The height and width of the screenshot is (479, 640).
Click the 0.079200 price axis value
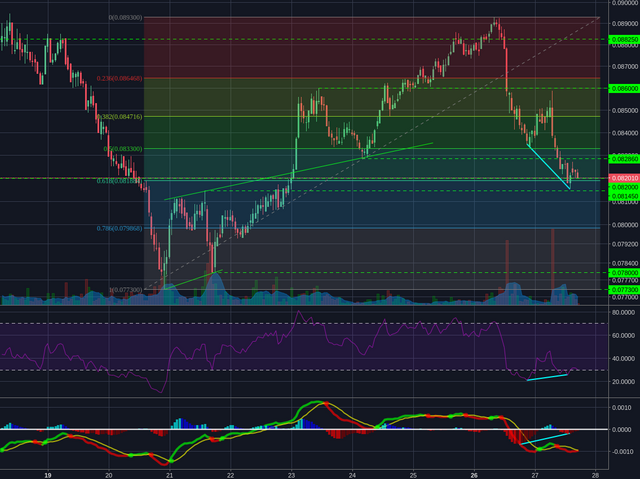click(x=625, y=244)
